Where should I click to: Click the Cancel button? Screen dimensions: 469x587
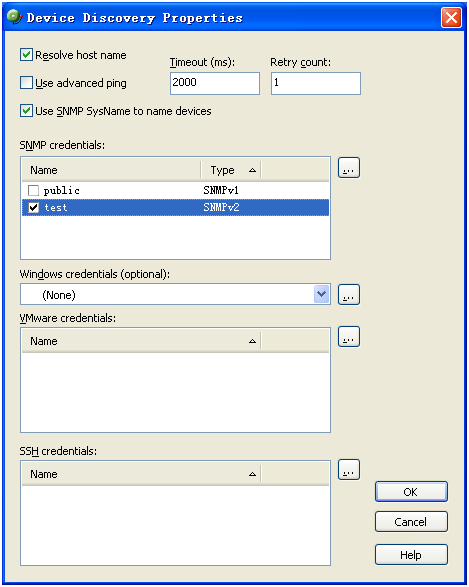tap(411, 522)
